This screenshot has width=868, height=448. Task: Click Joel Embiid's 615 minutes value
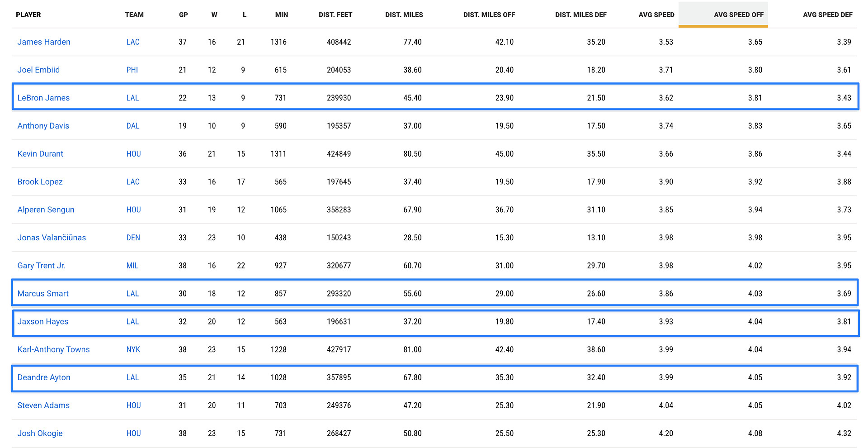pyautogui.click(x=280, y=70)
